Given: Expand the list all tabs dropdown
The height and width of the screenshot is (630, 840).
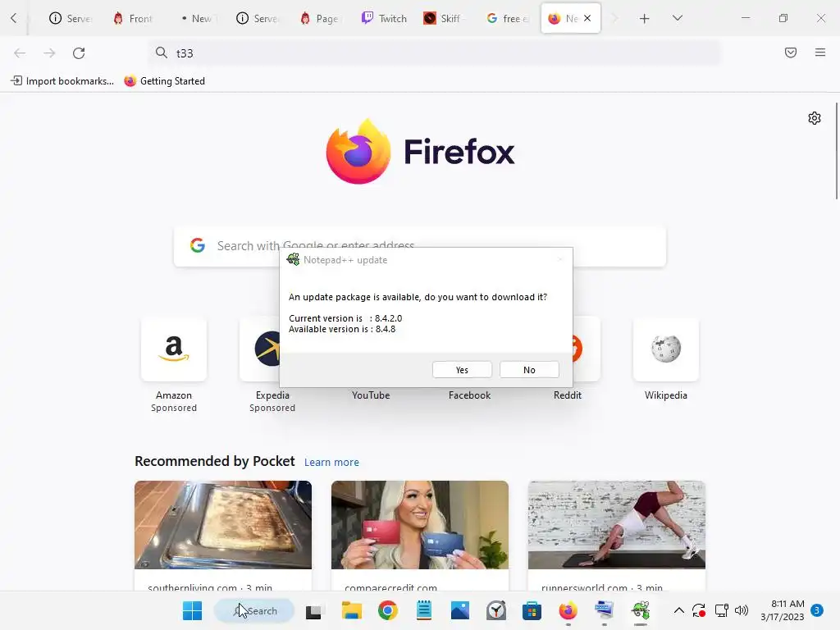Looking at the screenshot, I should tap(678, 18).
